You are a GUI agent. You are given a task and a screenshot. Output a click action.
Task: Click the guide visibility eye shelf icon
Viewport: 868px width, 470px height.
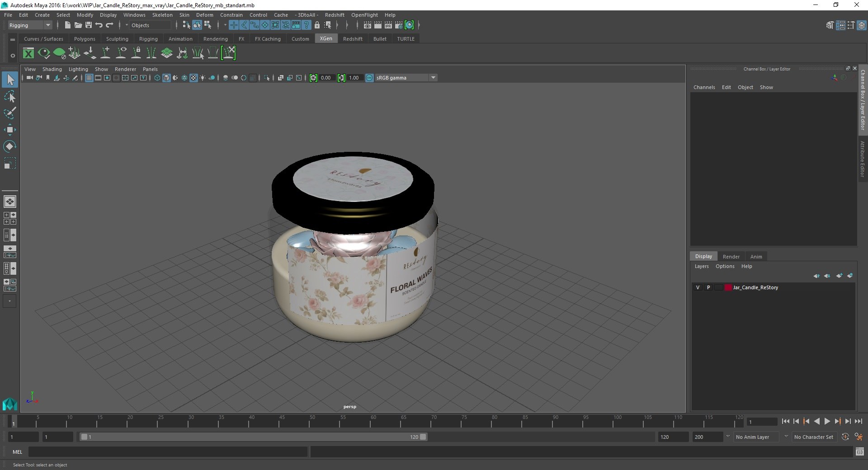pos(121,53)
